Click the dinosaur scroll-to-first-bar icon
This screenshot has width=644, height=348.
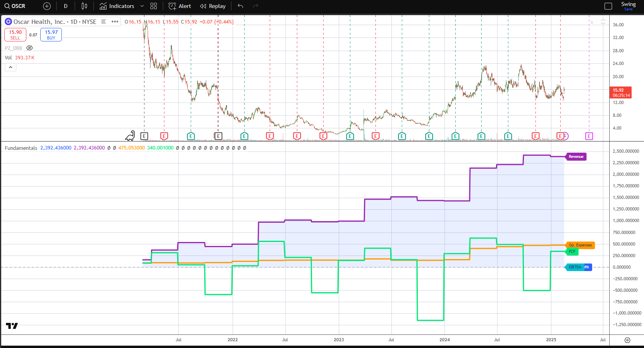click(x=130, y=136)
